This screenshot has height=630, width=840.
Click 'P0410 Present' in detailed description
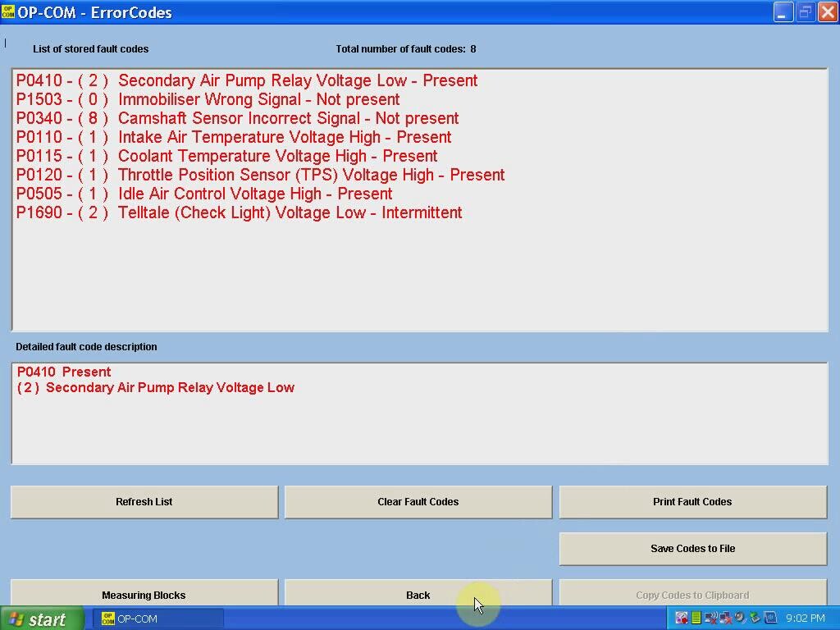click(64, 372)
